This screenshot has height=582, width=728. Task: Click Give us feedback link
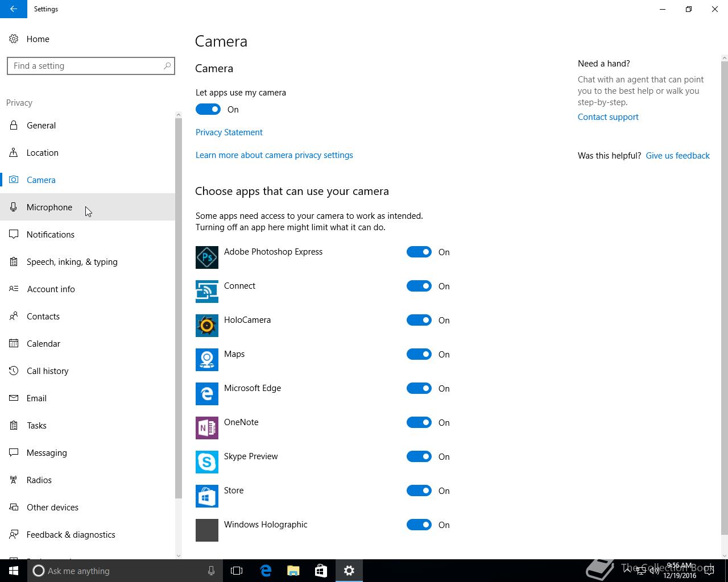point(677,155)
